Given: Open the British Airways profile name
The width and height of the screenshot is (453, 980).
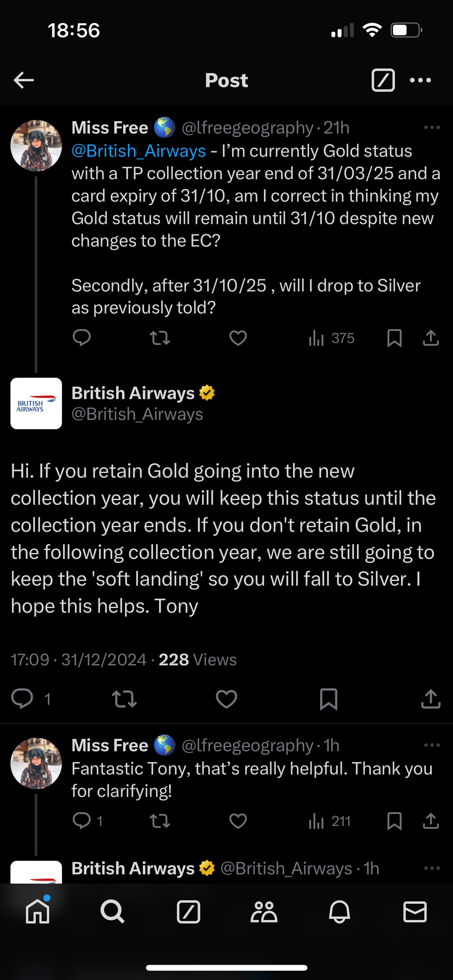Looking at the screenshot, I should click(133, 393).
